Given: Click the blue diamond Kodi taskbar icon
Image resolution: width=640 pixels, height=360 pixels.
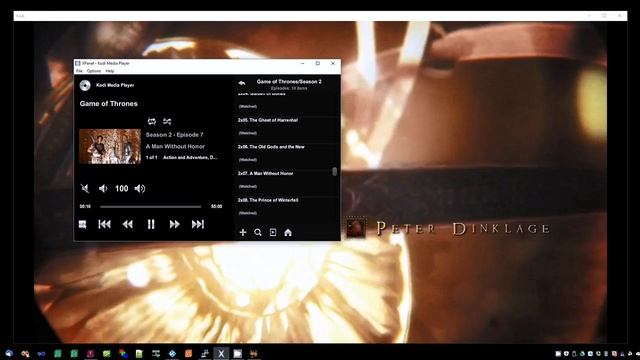Looking at the screenshot, I should click(x=172, y=353).
